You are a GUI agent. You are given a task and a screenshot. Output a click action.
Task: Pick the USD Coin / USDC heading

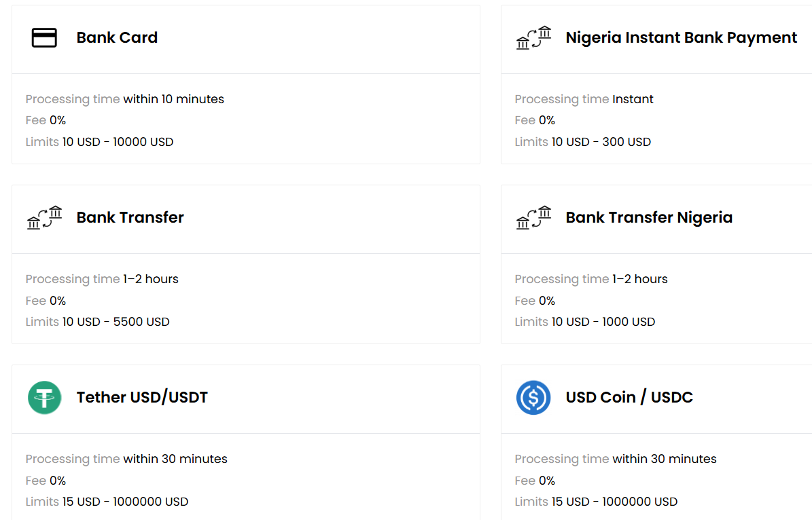(x=629, y=398)
